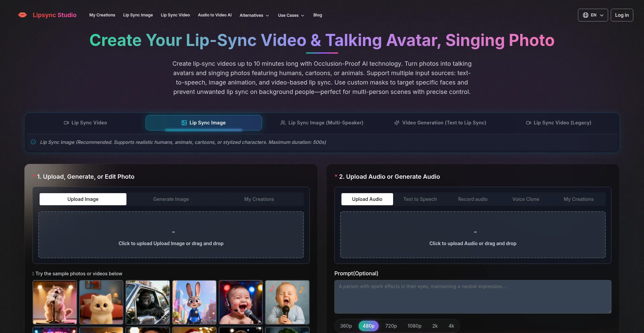
Task: Go to Audio to Video AI page
Action: pos(215,15)
